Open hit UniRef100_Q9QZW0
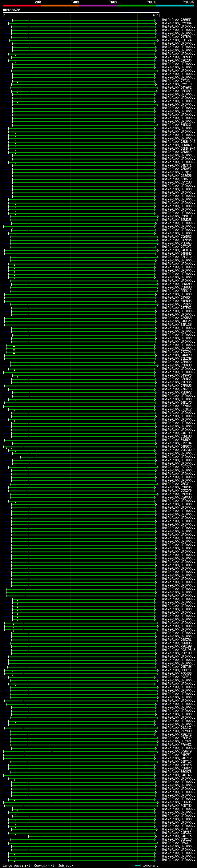Screen dimensions: 197x868 coord(177,61)
